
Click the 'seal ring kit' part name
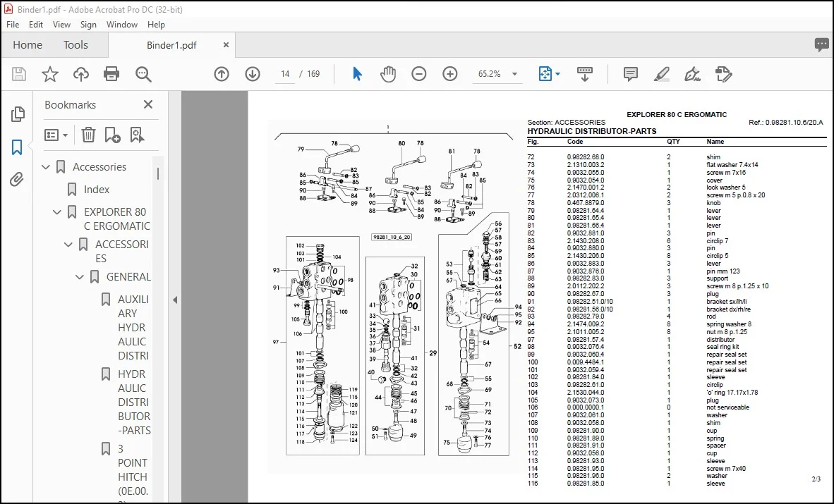click(x=723, y=348)
